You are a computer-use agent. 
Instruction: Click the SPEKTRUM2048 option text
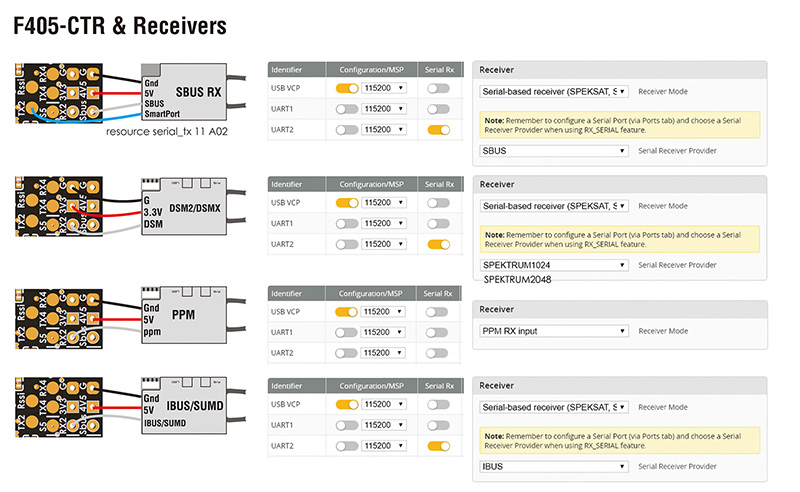[x=518, y=280]
